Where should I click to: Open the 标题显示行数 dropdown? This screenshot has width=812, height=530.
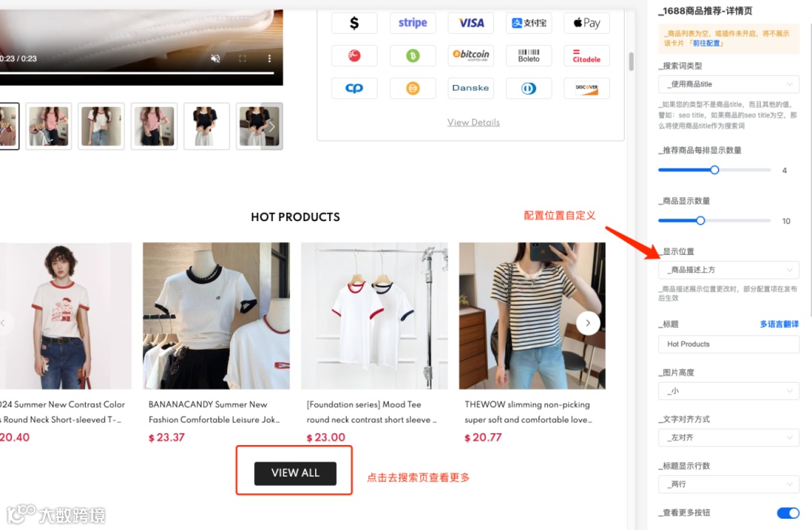[729, 484]
